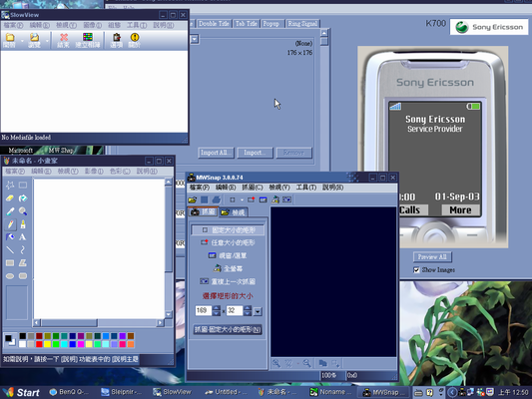Choose the Brush tool in Paint
The height and width of the screenshot is (399, 532).
[23, 224]
